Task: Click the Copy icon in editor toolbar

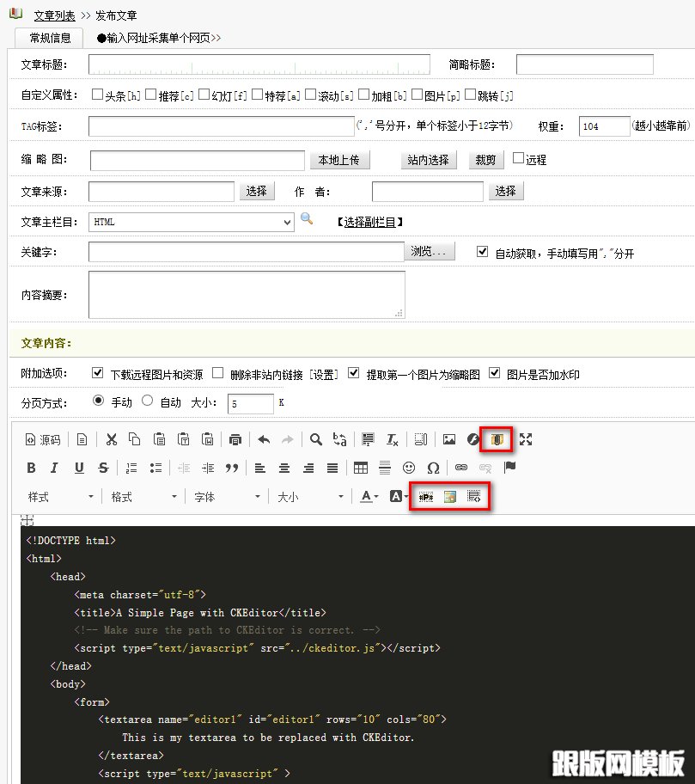Action: pos(134,439)
